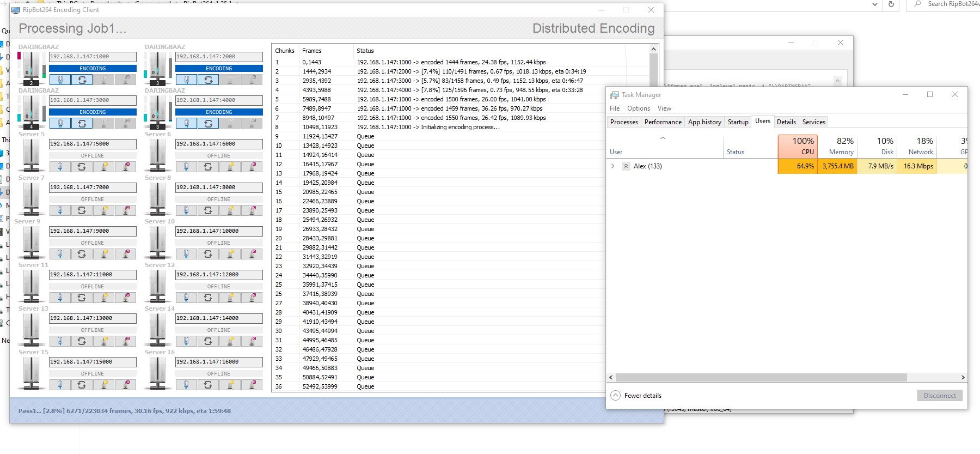The image size is (980, 454).
Task: Click the circular arrows icon for Server 6
Action: tap(208, 167)
